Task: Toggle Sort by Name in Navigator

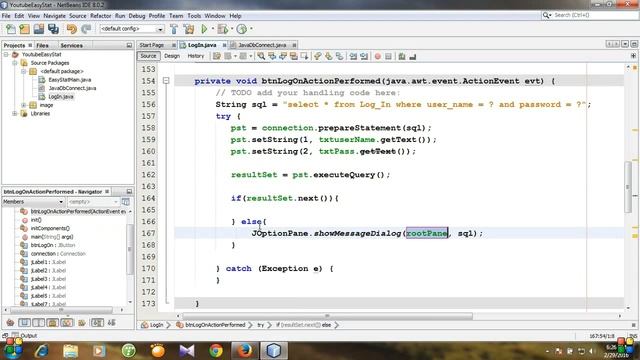Action: coord(97,323)
